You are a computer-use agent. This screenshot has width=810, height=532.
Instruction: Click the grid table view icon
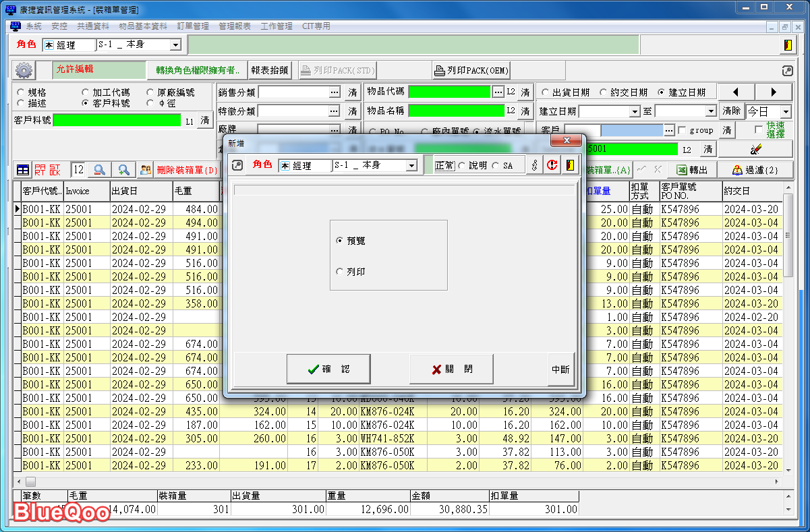click(x=23, y=170)
